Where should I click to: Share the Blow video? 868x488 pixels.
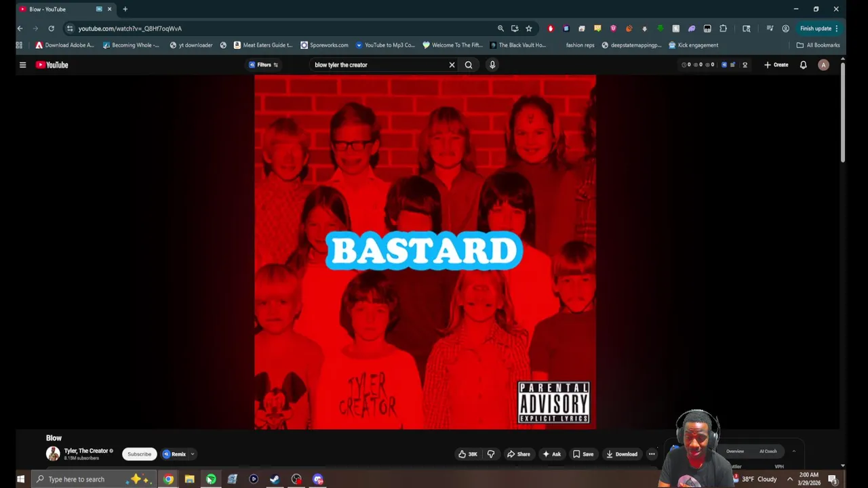pyautogui.click(x=519, y=454)
